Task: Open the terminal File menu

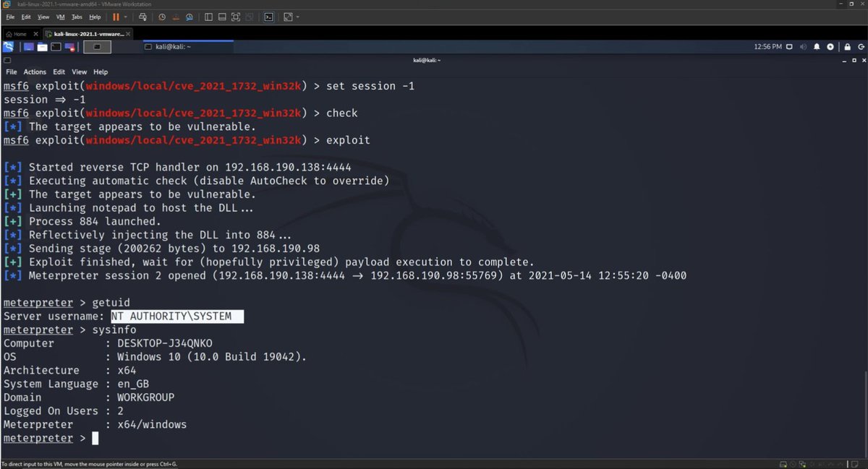Action: point(12,72)
